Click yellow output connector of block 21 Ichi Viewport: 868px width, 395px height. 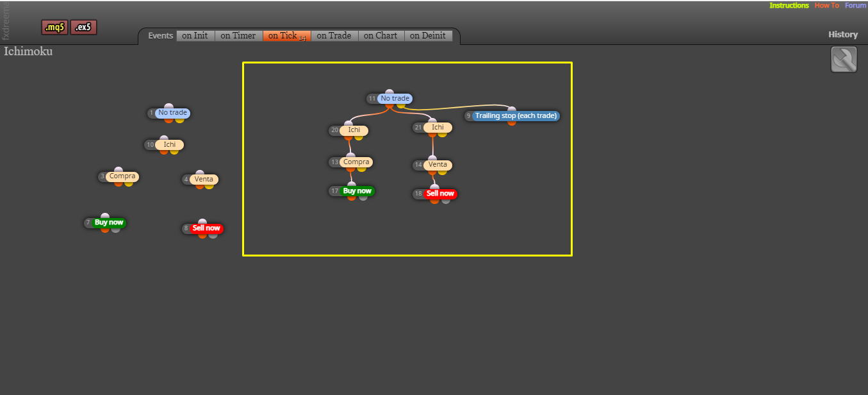[x=443, y=134]
